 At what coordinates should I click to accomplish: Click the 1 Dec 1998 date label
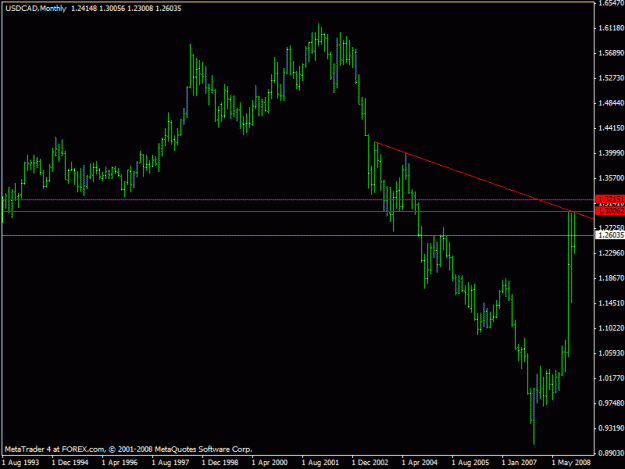click(220, 463)
